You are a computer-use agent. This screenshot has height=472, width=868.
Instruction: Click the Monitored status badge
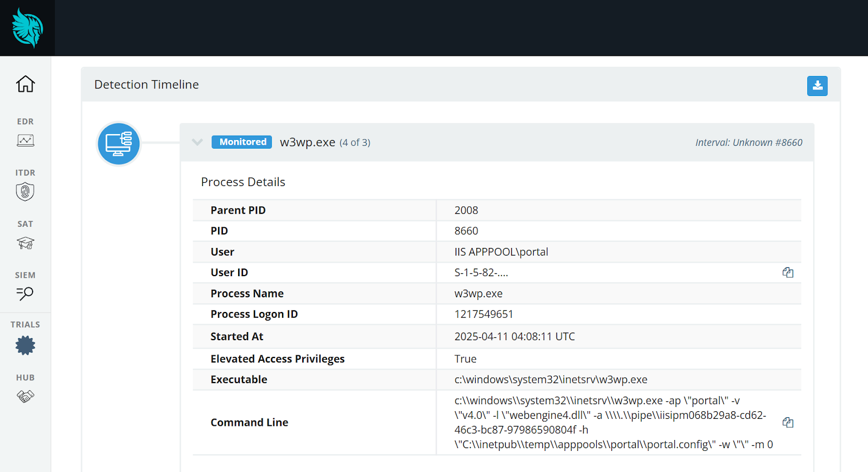[242, 142]
